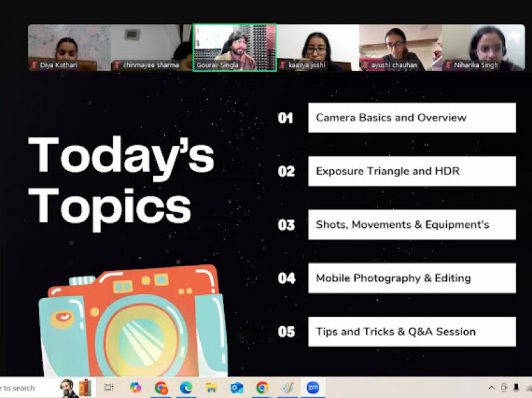
Task: Click Niharika Singh's muted microphone icon
Action: pos(448,65)
